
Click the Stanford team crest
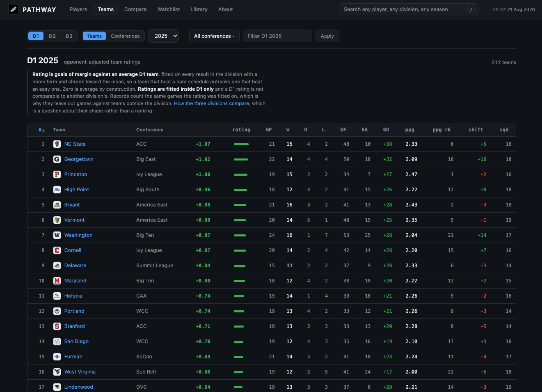click(57, 326)
